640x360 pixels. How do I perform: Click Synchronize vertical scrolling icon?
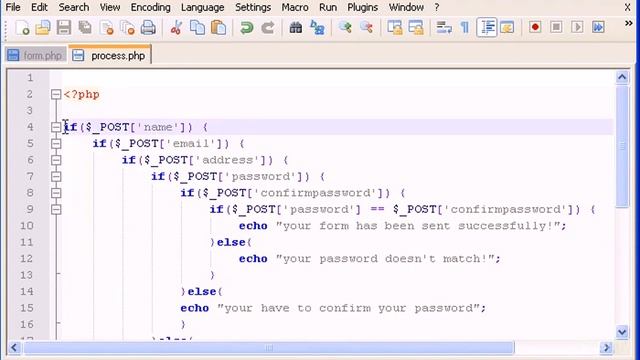click(395, 28)
